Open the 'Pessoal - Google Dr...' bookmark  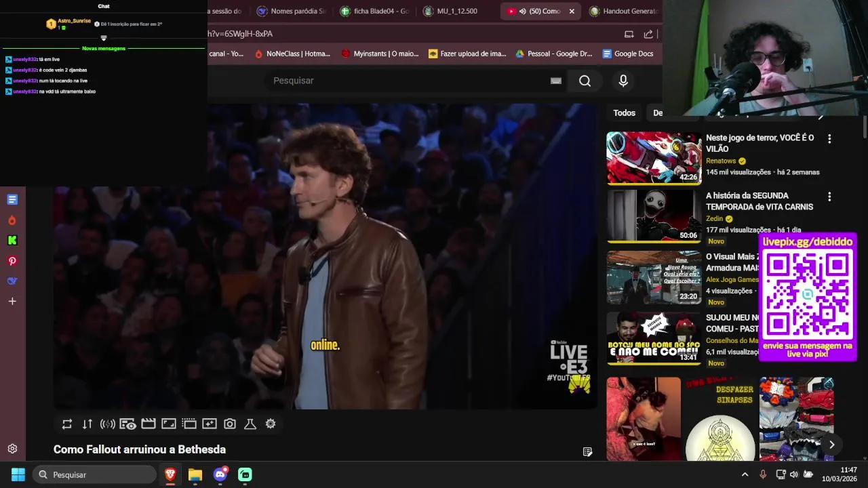tap(554, 54)
